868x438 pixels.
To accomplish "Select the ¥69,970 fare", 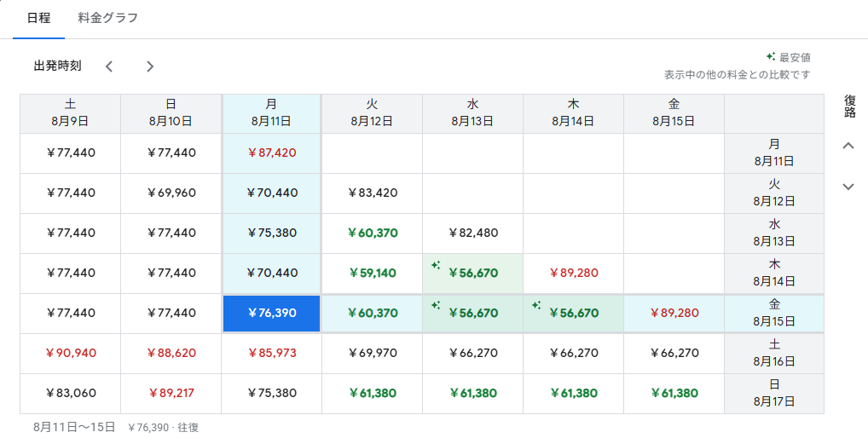I will click(x=372, y=353).
